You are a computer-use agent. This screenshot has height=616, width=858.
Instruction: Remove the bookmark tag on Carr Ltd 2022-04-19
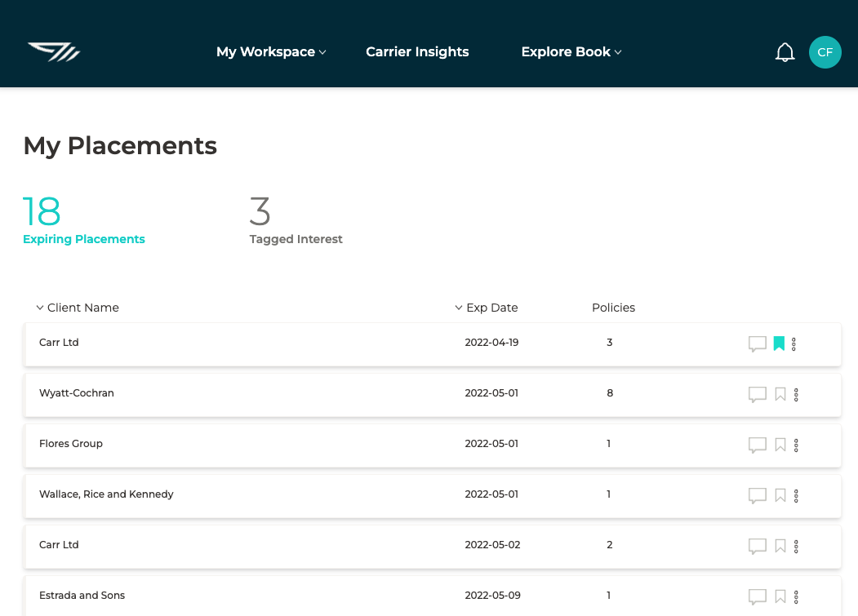pyautogui.click(x=779, y=343)
